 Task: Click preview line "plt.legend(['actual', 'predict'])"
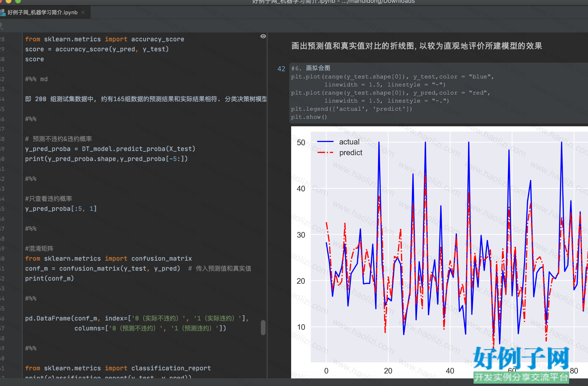click(352, 109)
